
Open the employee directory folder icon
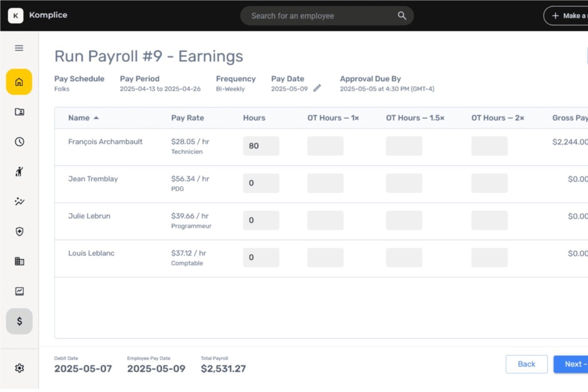coord(19,112)
